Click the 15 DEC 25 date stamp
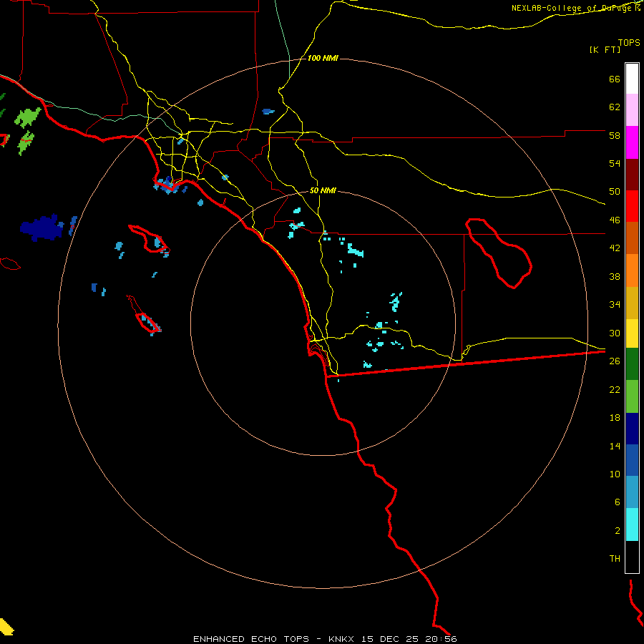Screen dimensions: 644x644 click(389, 639)
